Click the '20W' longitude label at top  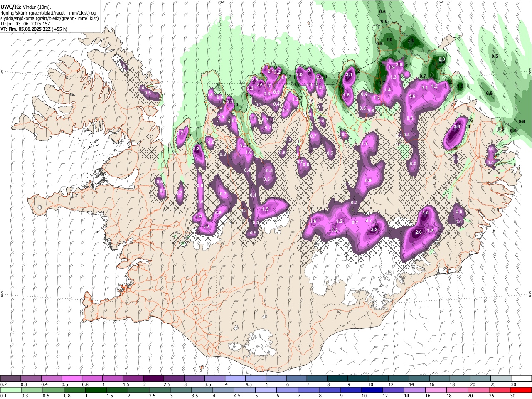[221, 2]
